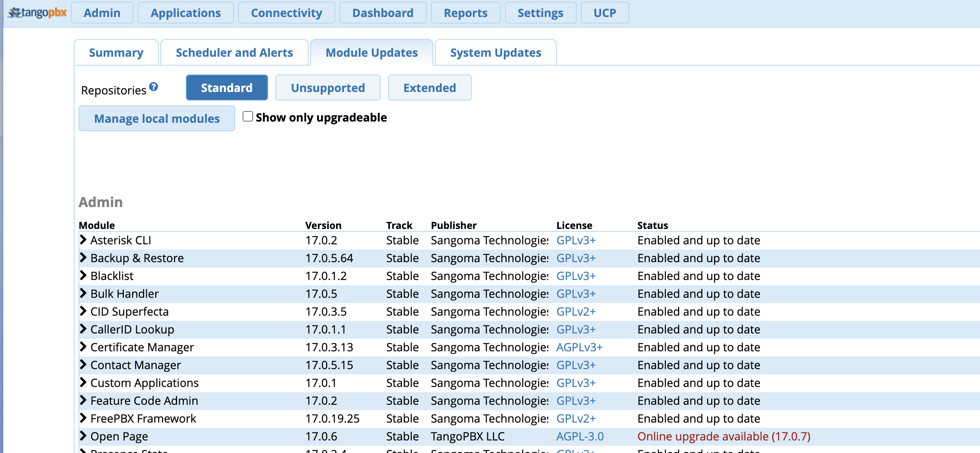Expand the Certificate Manager module row
Viewport: 980px width, 453px height.
[83, 347]
